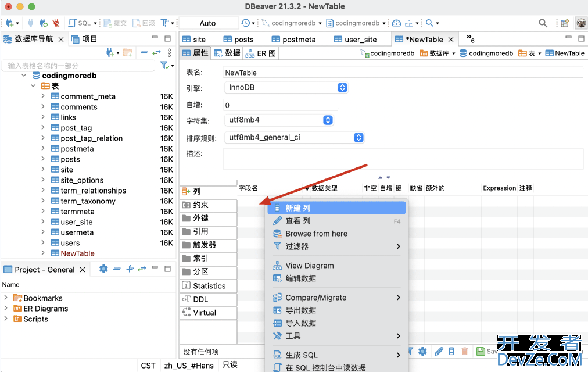The width and height of the screenshot is (588, 372).
Task: Select the 触发器 triggers section
Action: (x=208, y=245)
